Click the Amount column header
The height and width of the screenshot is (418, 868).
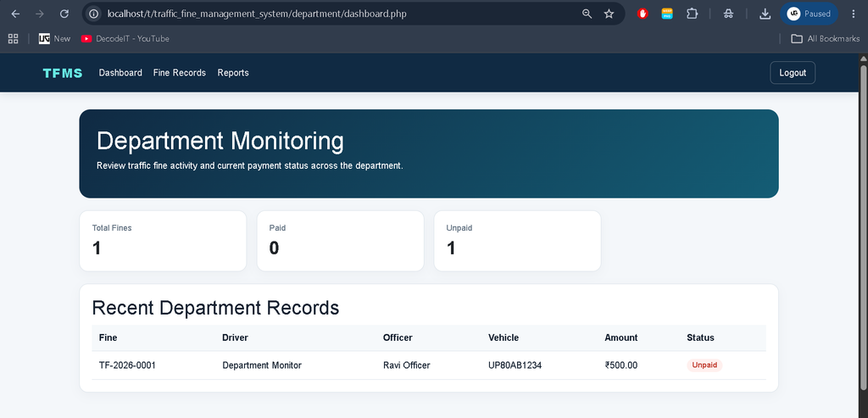(621, 337)
